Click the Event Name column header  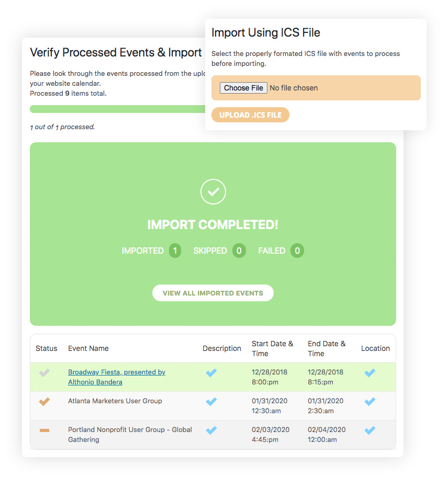pos(88,348)
